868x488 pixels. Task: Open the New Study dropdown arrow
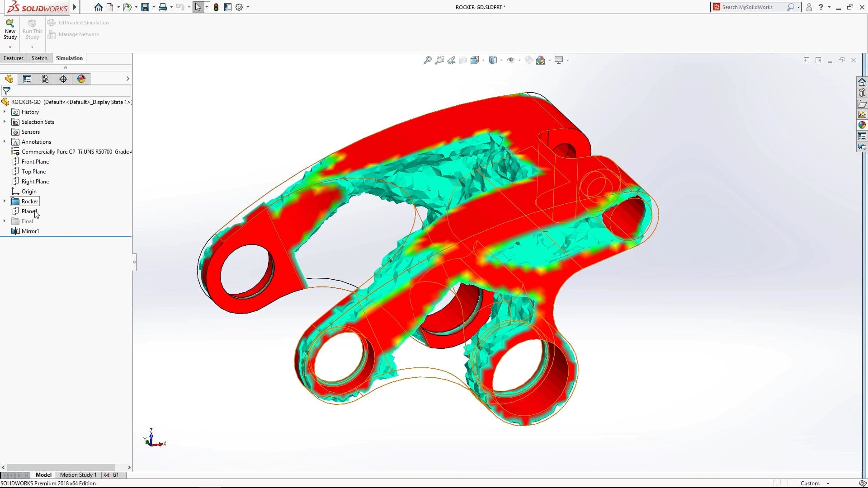[10, 47]
